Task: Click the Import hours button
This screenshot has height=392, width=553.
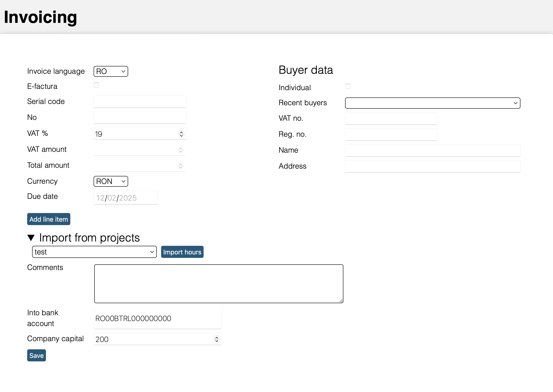Action: tap(182, 252)
